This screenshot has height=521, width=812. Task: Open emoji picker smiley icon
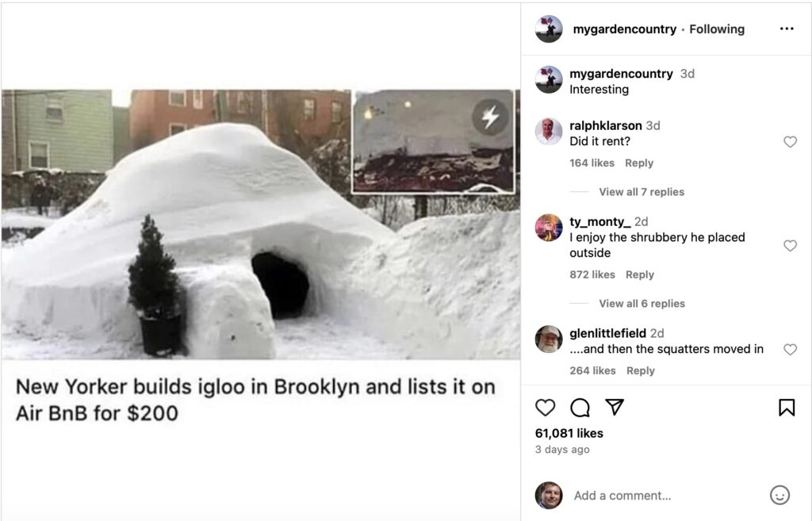(x=780, y=495)
